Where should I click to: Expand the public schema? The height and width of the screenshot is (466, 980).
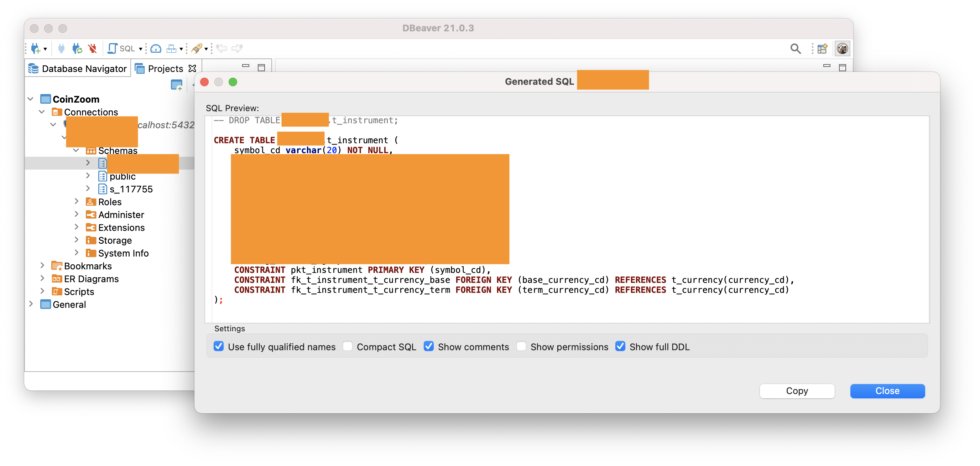[88, 176]
